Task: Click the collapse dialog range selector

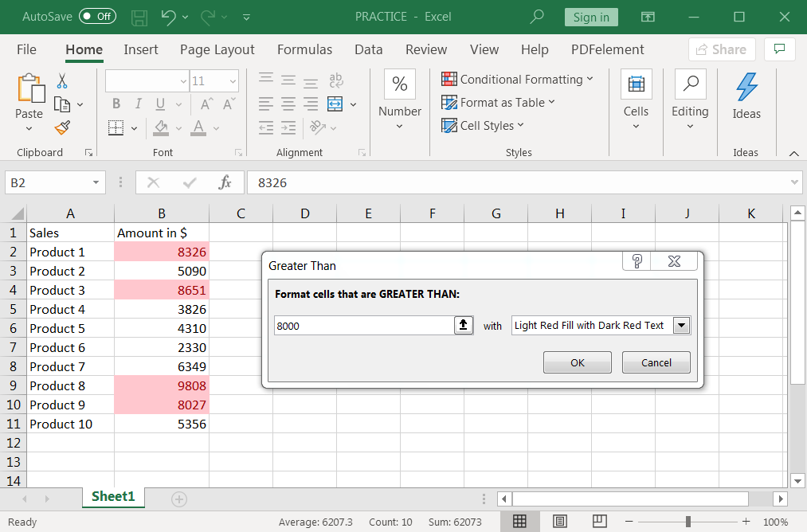Action: [463, 325]
